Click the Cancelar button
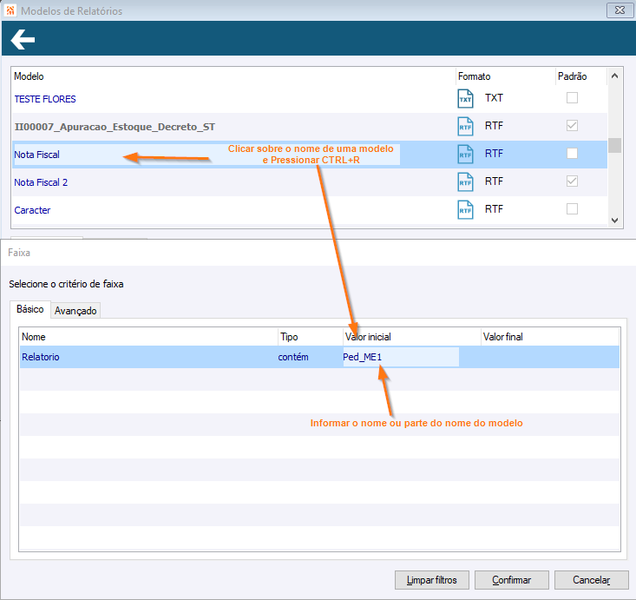Screen dimensions: 636x600 point(591,580)
